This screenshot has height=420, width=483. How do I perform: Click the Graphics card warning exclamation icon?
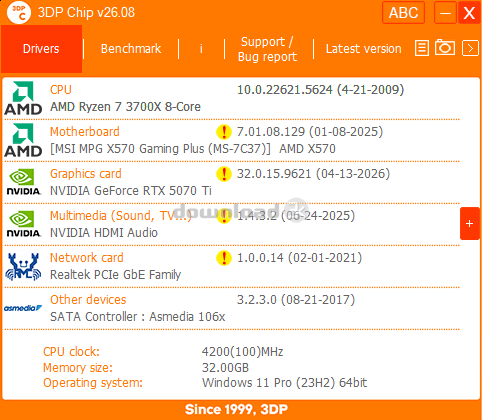224,174
